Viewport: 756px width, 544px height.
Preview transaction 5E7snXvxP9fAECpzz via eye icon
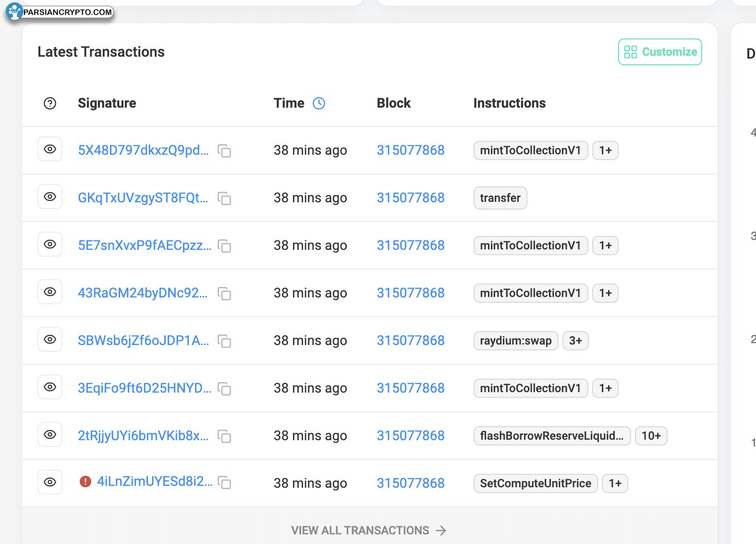click(50, 245)
